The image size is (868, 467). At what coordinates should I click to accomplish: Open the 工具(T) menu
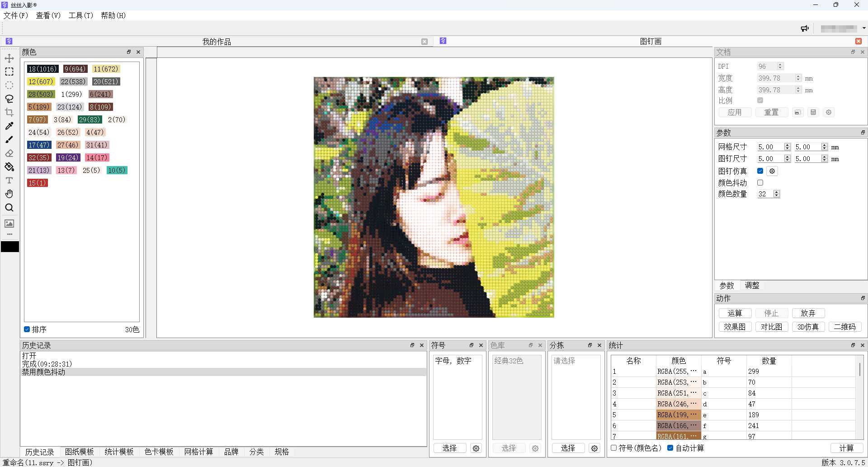pos(80,15)
